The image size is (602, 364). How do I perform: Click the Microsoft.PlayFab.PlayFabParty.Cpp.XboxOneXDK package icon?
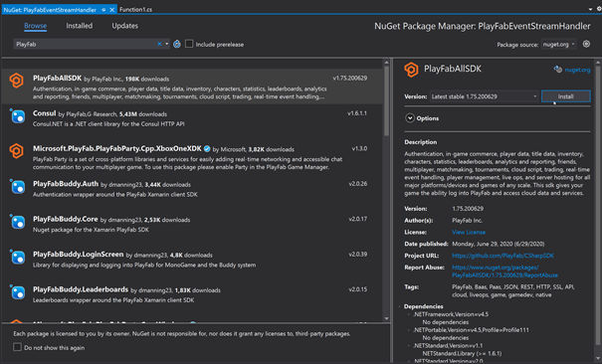(x=17, y=151)
